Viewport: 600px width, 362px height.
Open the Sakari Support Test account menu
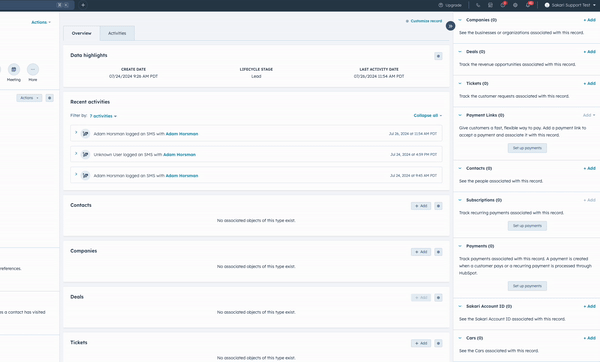tap(570, 5)
